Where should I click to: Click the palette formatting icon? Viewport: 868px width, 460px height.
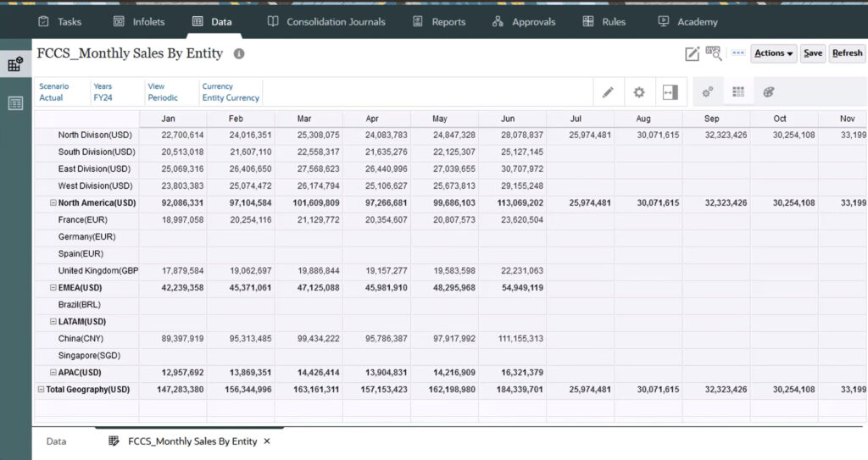[769, 92]
